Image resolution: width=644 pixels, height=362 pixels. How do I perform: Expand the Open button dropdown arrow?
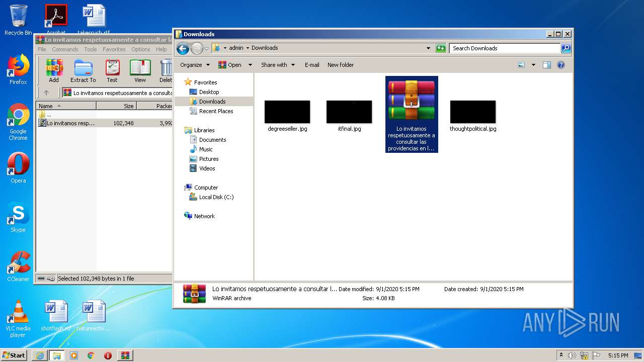(x=251, y=65)
